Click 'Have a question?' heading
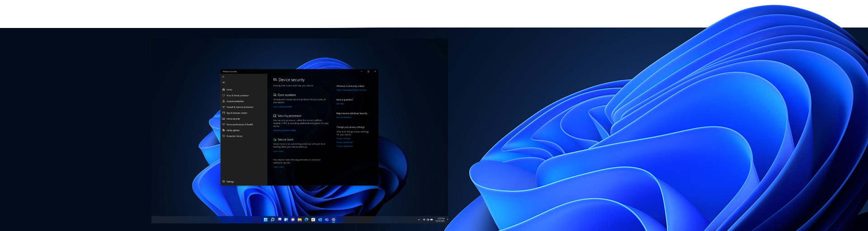 (344, 100)
